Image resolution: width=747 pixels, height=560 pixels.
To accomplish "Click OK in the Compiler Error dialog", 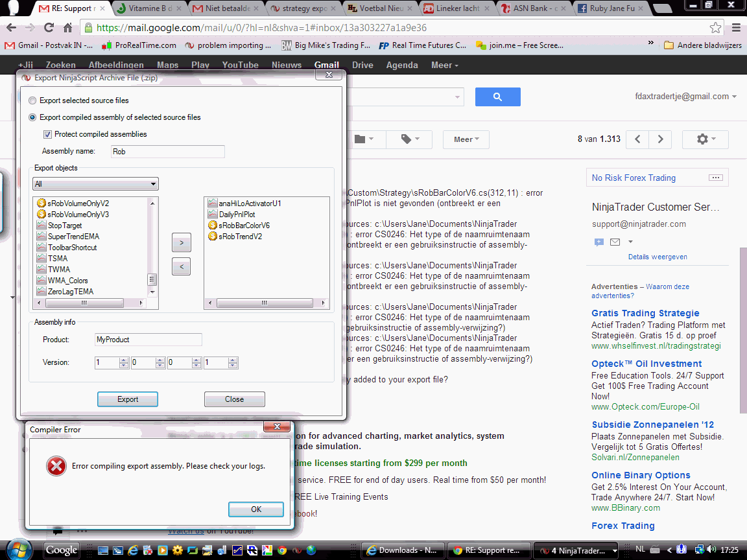I will click(x=256, y=509).
